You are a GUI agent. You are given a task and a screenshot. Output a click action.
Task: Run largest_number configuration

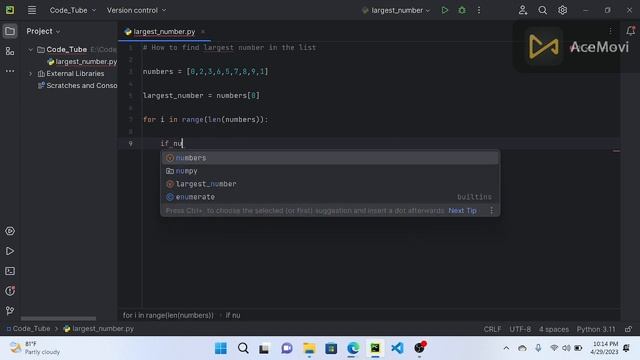[x=444, y=10]
